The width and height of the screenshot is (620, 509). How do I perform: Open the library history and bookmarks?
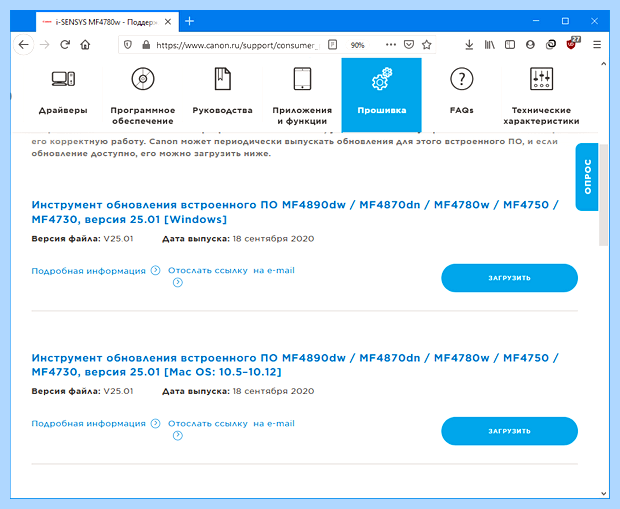point(490,45)
